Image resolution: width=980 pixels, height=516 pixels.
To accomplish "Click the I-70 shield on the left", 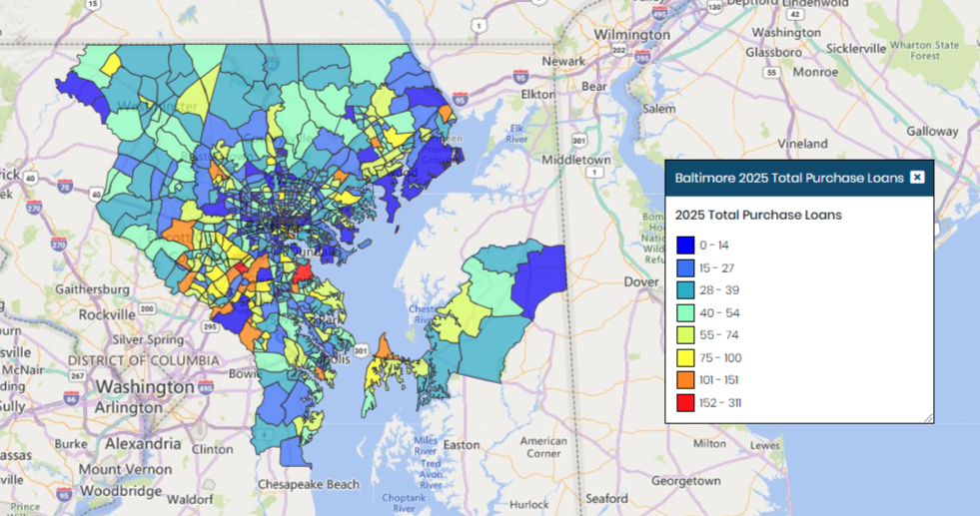I will (65, 187).
